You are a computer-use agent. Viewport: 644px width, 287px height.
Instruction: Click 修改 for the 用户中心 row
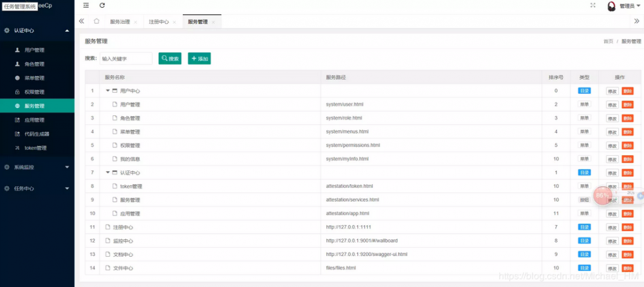[612, 91]
